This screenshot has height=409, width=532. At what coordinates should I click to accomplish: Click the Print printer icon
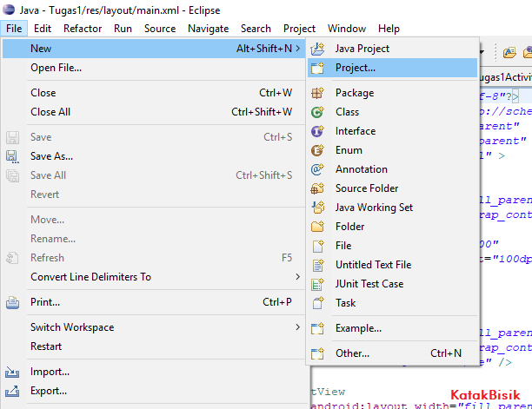click(x=12, y=302)
